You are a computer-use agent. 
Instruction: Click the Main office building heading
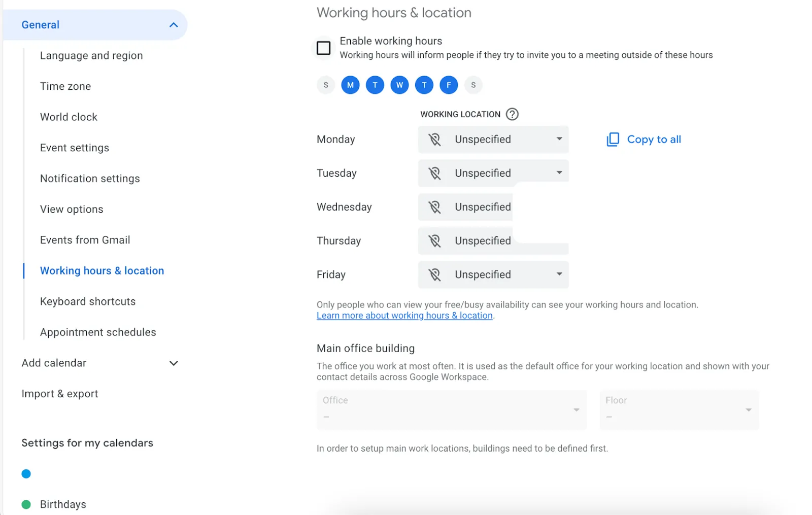click(365, 349)
